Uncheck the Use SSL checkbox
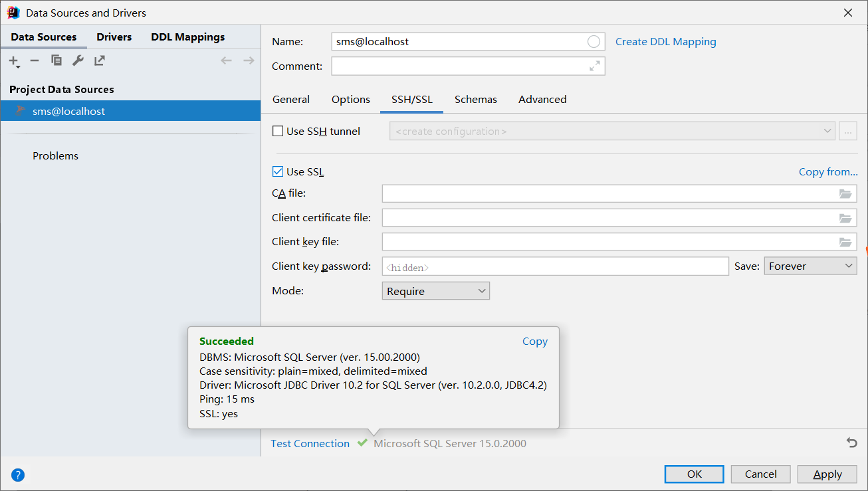Image resolution: width=868 pixels, height=491 pixels. [278, 172]
